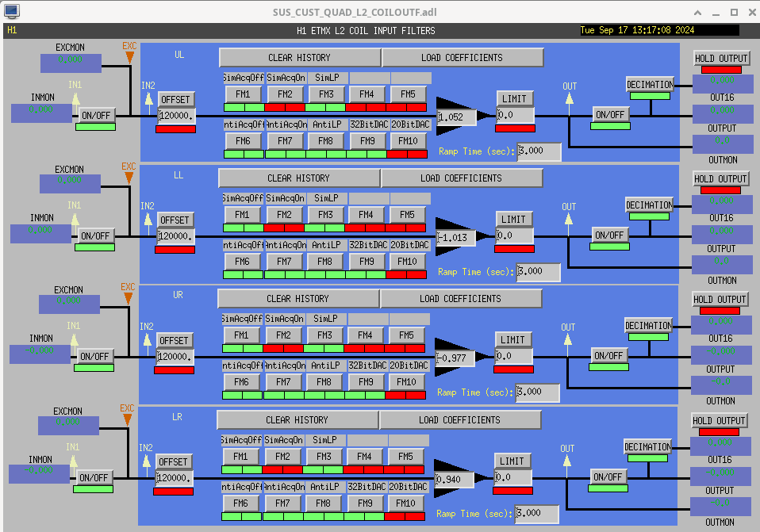
Task: Open the window menu icon in the title bar
Action: point(11,10)
